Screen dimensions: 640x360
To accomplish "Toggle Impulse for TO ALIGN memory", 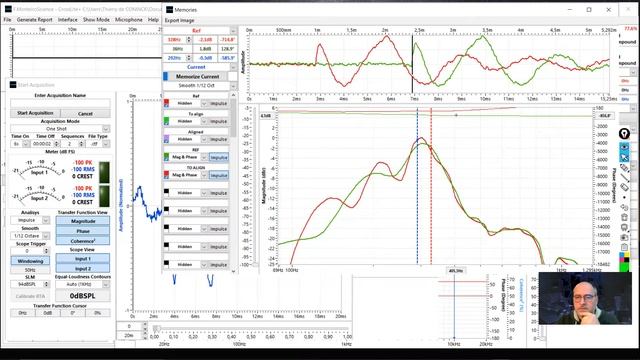I will coord(219,175).
